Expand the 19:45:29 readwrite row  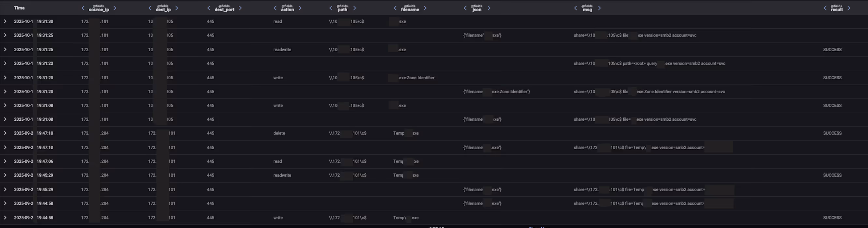point(5,175)
